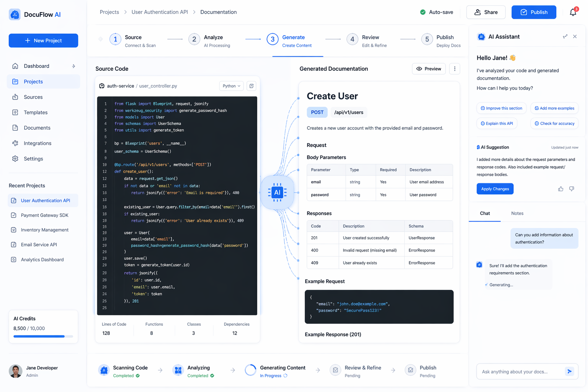
Task: Copy code with the icon beside Python
Action: click(x=252, y=86)
